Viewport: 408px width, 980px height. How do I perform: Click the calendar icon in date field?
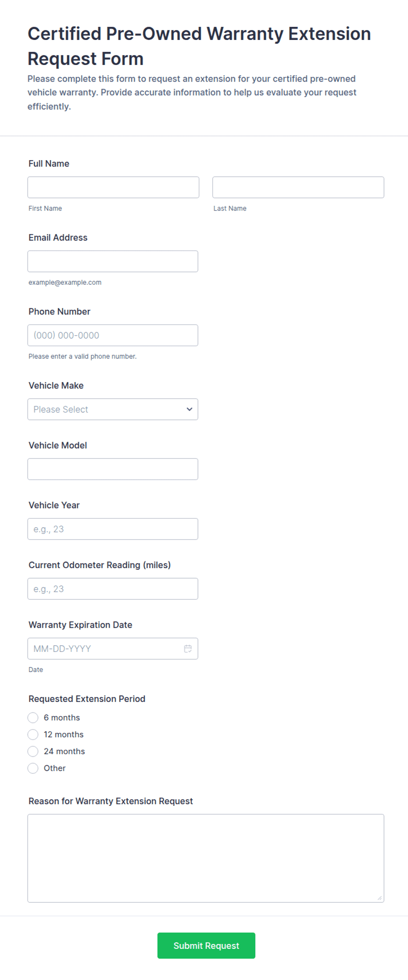tap(188, 648)
